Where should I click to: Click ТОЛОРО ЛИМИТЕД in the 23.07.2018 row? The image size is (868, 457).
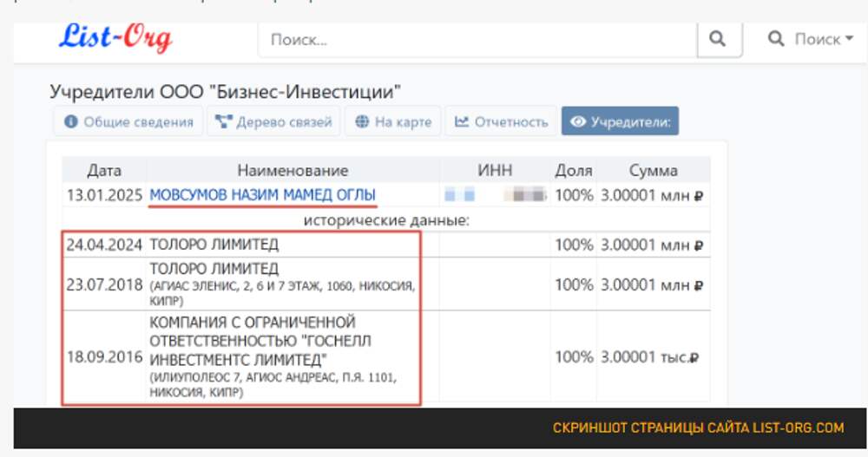click(x=214, y=269)
